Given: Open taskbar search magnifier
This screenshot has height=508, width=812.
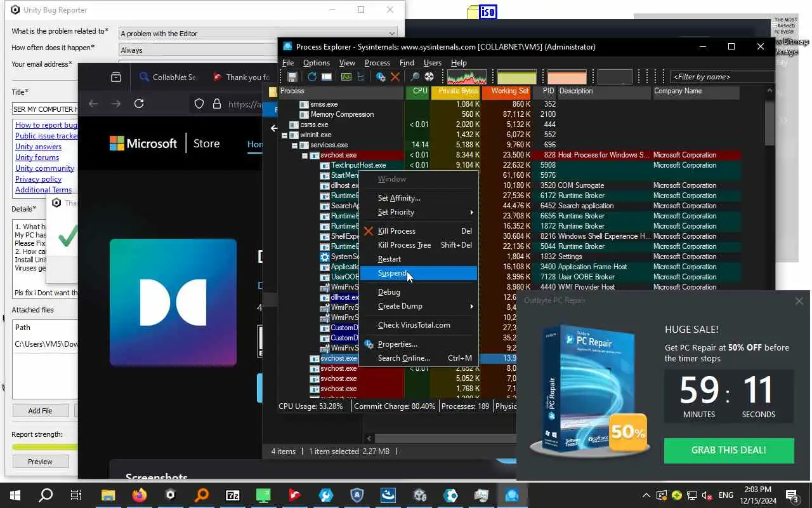Looking at the screenshot, I should click(46, 495).
